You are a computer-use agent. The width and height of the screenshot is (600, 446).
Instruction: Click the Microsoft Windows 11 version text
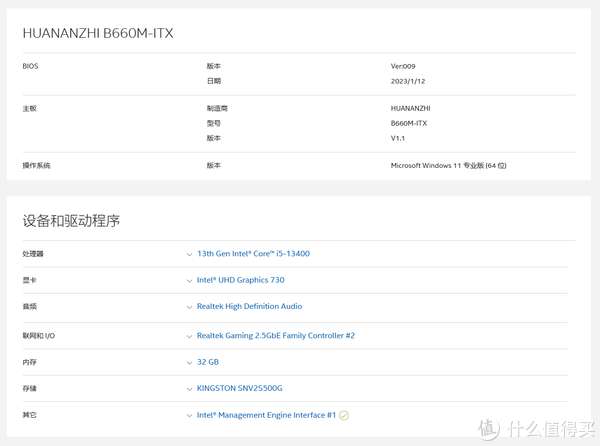(x=448, y=166)
